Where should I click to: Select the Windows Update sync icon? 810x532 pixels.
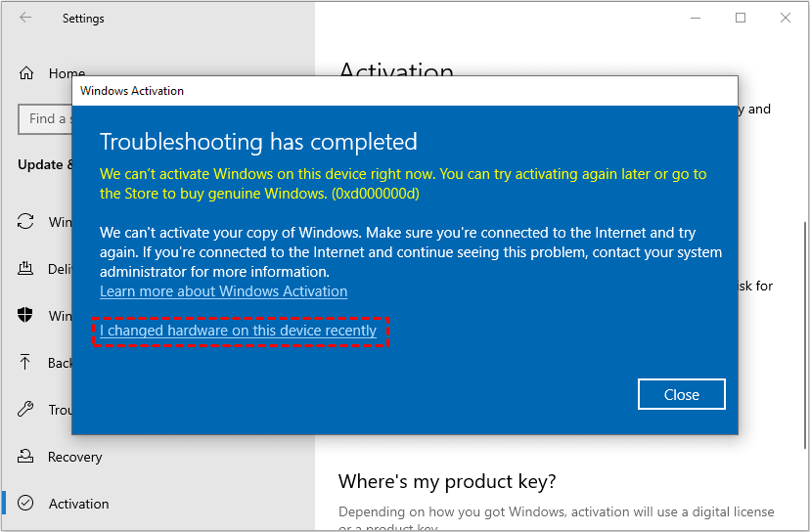pyautogui.click(x=26, y=222)
